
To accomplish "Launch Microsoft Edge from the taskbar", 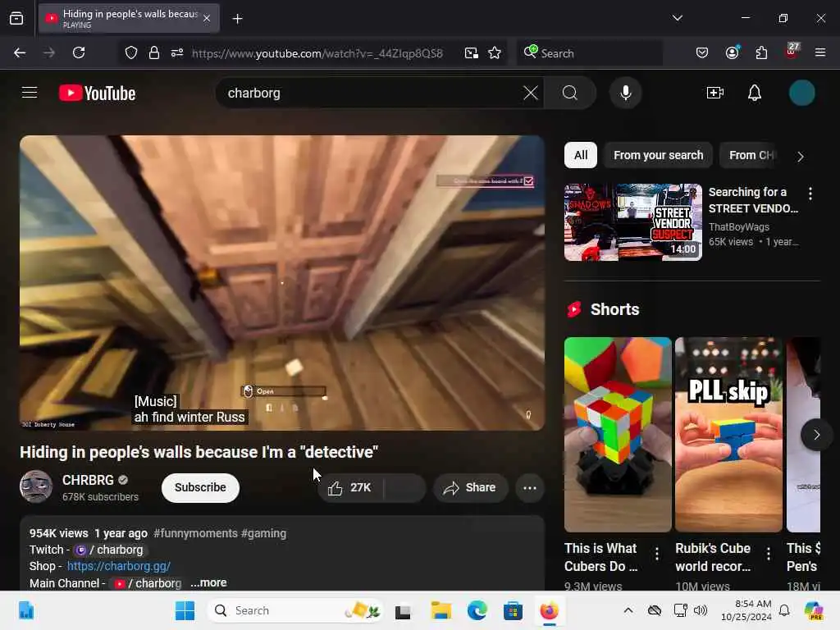I will [x=477, y=610].
